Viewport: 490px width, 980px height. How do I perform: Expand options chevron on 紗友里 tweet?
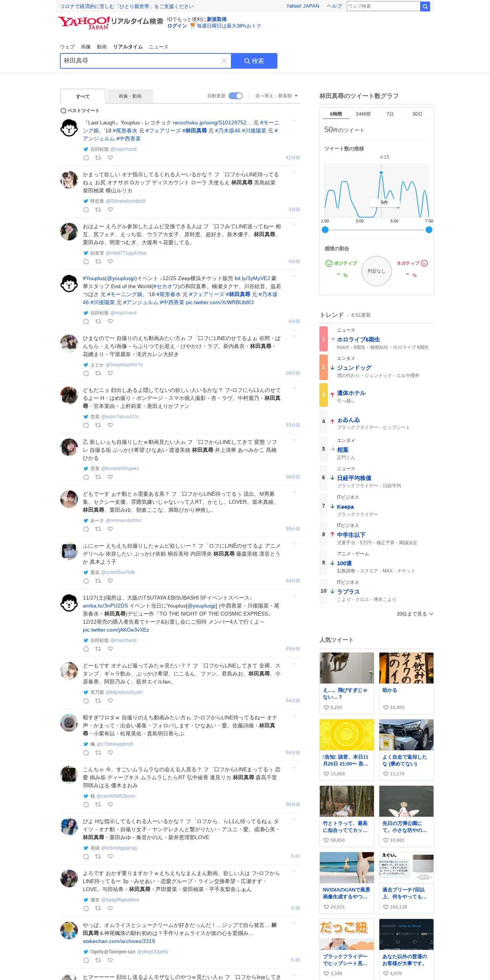click(x=294, y=224)
